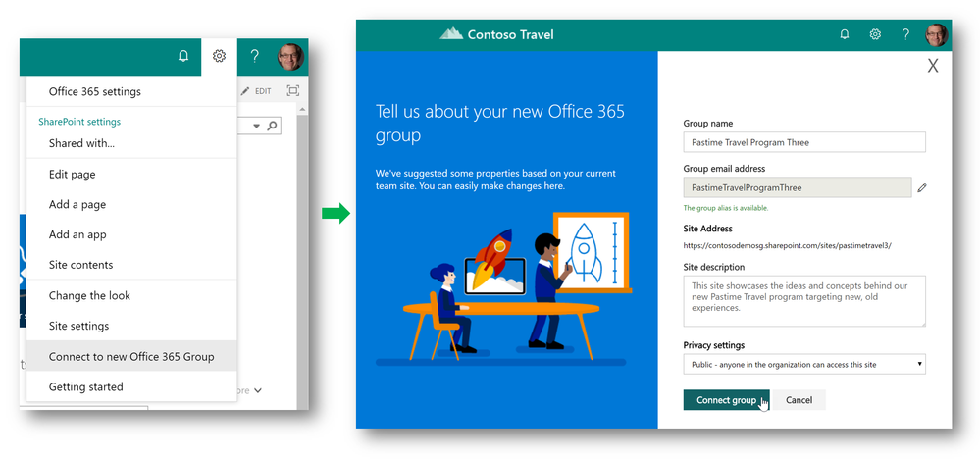Select Connect to new Office 365 Group

coord(131,357)
